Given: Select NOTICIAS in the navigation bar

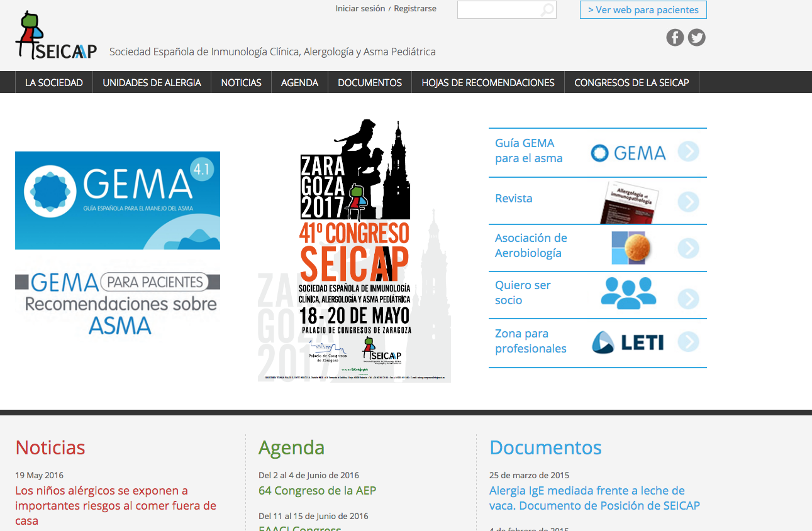Looking at the screenshot, I should click(242, 82).
